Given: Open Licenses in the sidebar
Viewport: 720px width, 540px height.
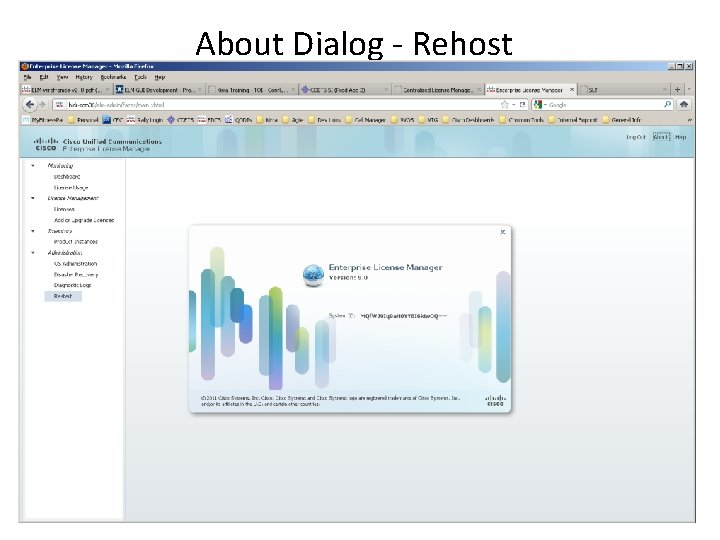Looking at the screenshot, I should pos(64,209).
